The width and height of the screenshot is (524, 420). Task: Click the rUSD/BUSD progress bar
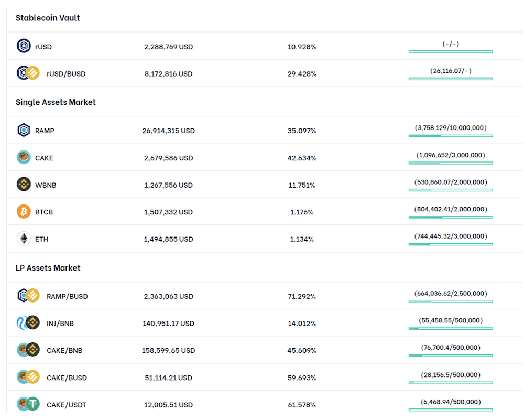pyautogui.click(x=451, y=79)
